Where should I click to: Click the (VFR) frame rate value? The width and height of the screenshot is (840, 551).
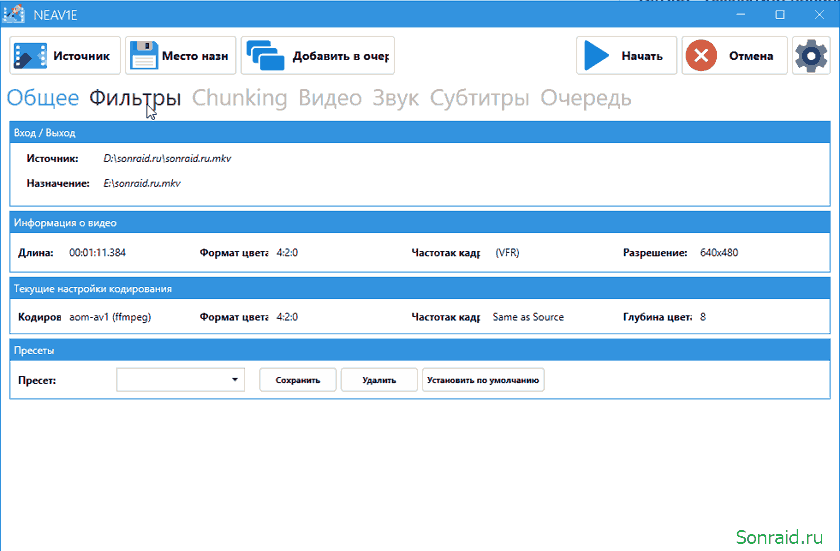(x=507, y=253)
